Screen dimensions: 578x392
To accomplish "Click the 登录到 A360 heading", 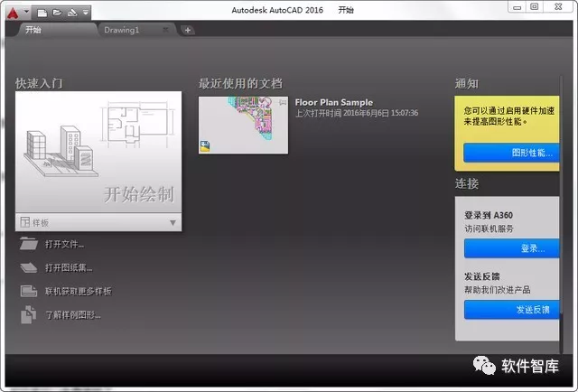I will [489, 215].
